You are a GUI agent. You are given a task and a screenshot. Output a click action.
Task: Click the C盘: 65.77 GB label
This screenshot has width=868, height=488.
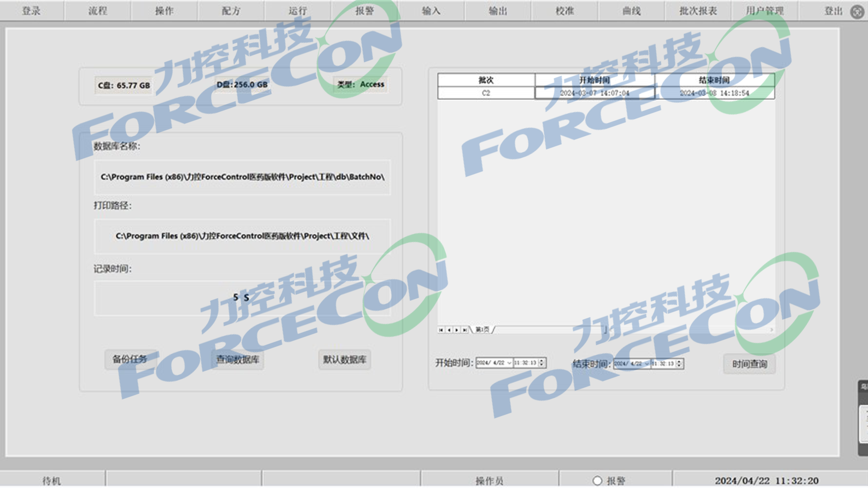[124, 86]
